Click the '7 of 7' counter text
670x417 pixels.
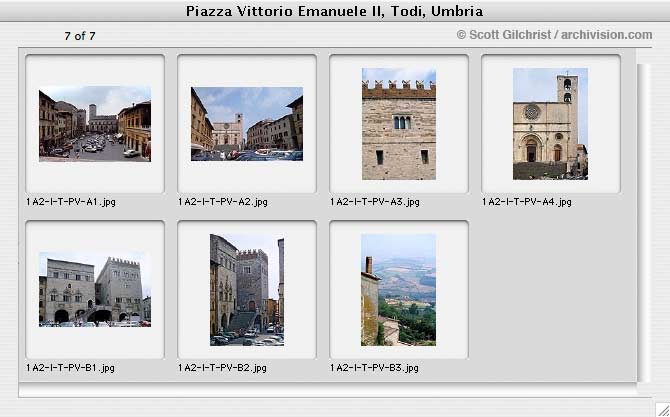tap(80, 36)
